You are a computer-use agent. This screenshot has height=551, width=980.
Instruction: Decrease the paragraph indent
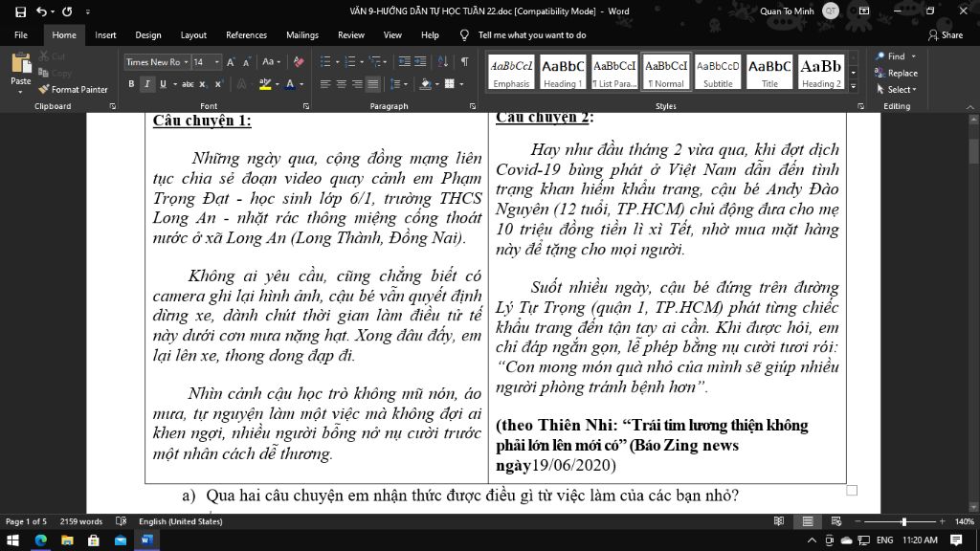tap(405, 62)
